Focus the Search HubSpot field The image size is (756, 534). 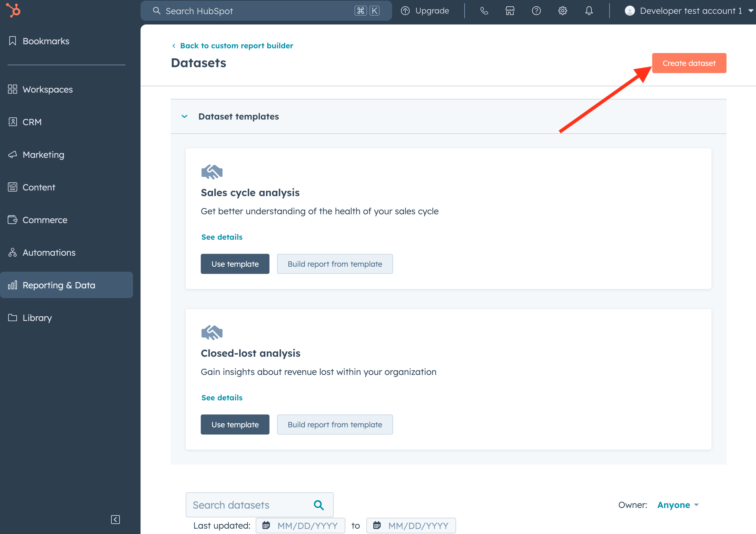(266, 11)
